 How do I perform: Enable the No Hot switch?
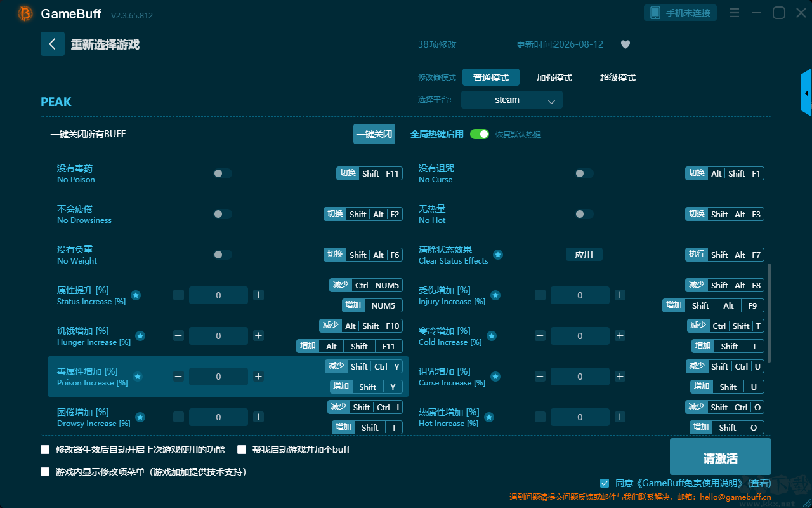pyautogui.click(x=584, y=214)
